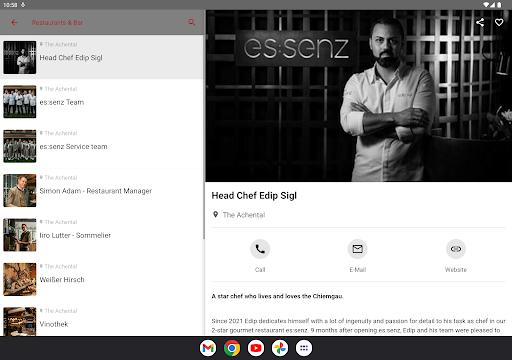Screen dimensions: 512x360
Task: Click the Restaurants & Bar title
Action: [57, 22]
